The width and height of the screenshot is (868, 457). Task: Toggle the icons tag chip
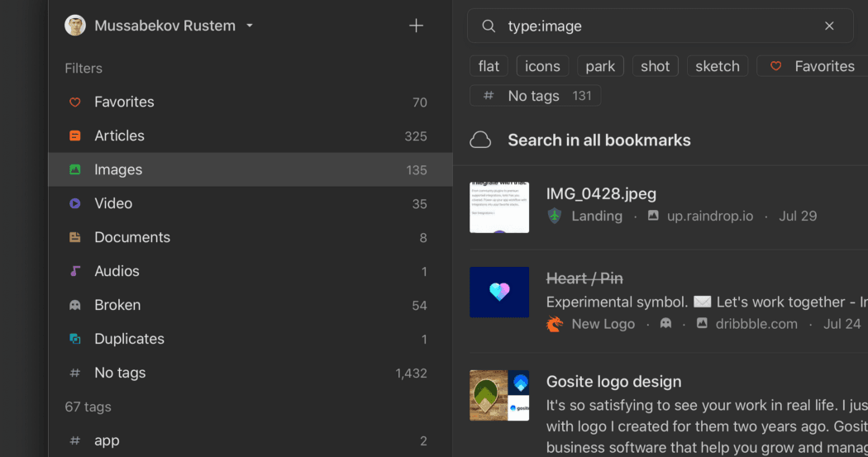pyautogui.click(x=542, y=66)
